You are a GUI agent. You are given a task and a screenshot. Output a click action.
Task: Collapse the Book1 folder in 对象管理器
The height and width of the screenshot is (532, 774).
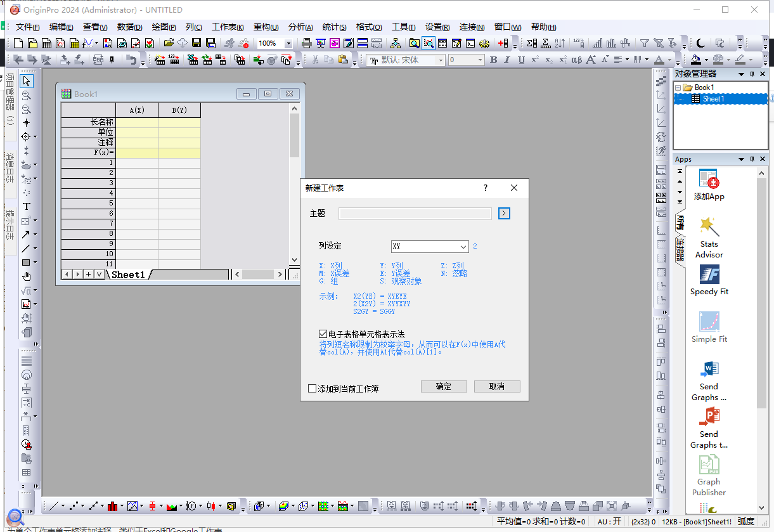[x=677, y=88]
